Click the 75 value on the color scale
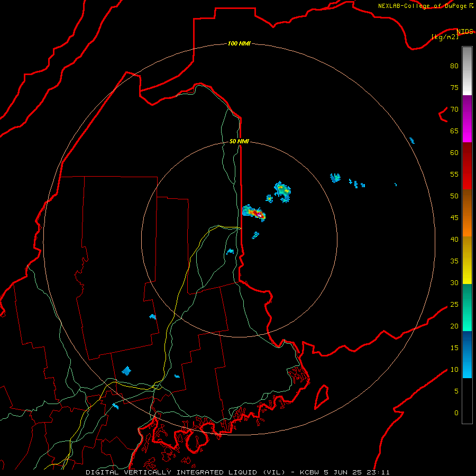 click(x=454, y=87)
